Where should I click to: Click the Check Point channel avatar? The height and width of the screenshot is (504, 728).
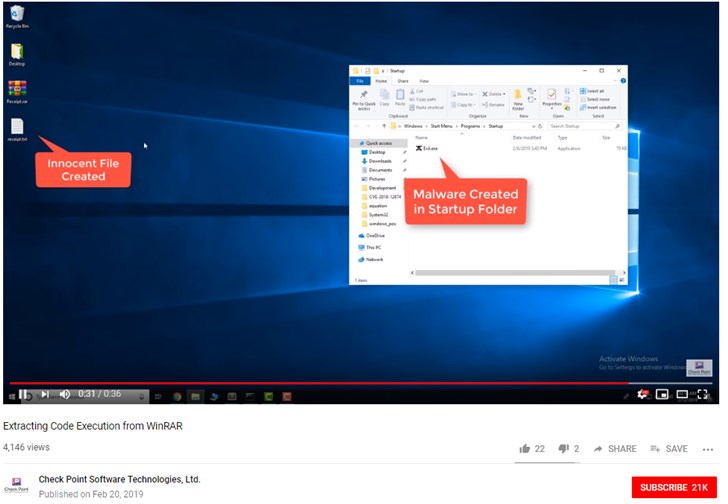[x=17, y=486]
